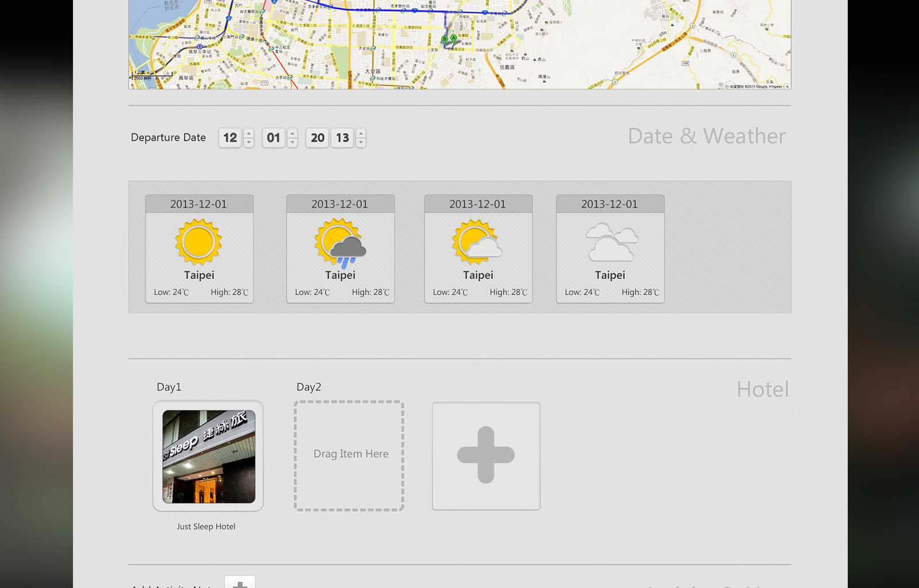Decrease the departure day value

click(292, 142)
